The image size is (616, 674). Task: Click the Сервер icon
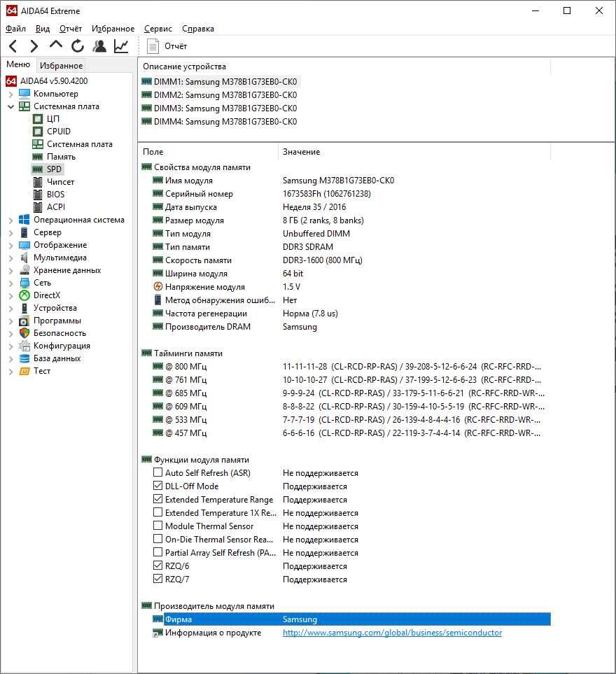coord(24,232)
